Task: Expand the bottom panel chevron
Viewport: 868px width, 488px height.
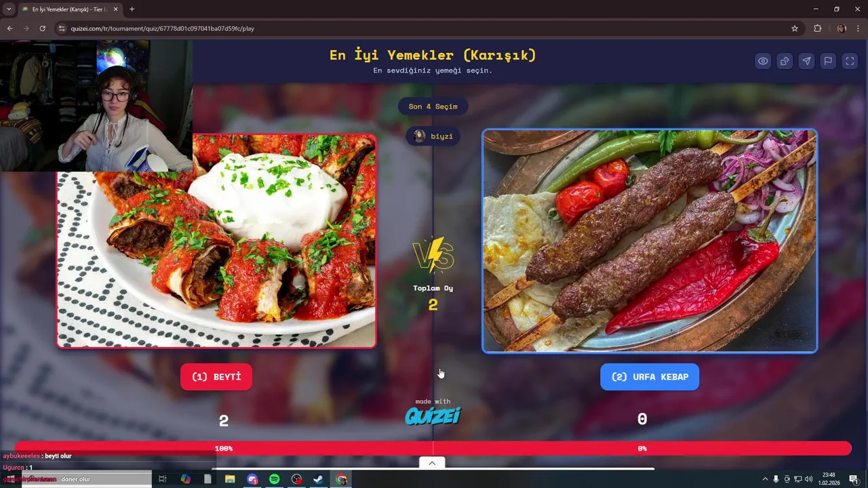Action: click(x=432, y=463)
